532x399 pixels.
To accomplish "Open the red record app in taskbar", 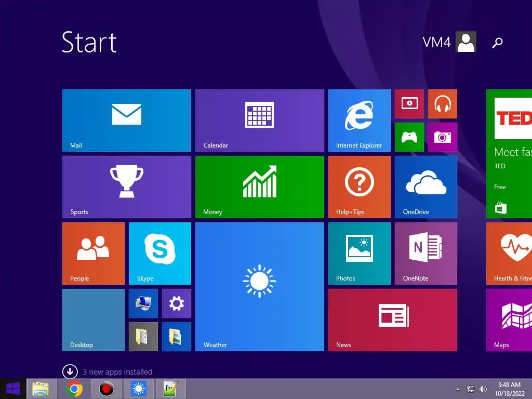I will (106, 389).
